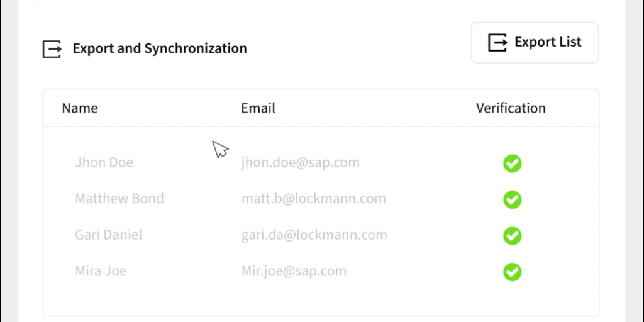Click Gari Daniel's green verification checkmark
Screen dimensions: 644x322
[x=512, y=236]
